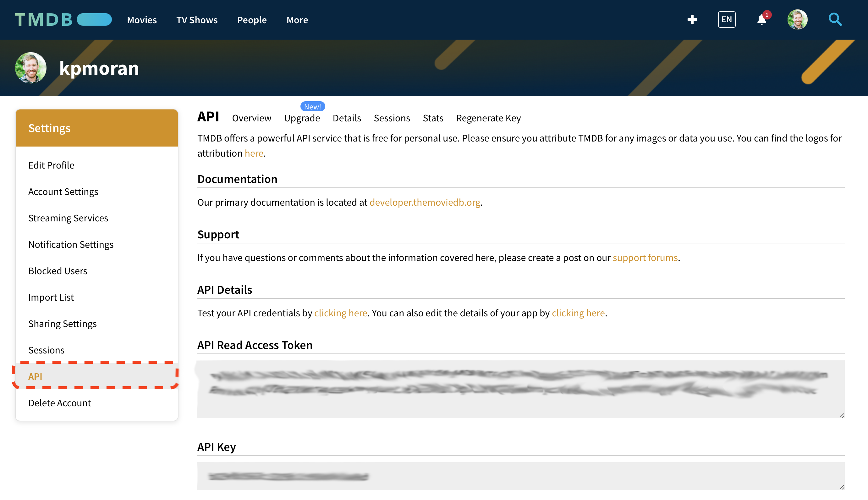Select the EN language switcher
The image size is (868, 500).
pos(726,19)
